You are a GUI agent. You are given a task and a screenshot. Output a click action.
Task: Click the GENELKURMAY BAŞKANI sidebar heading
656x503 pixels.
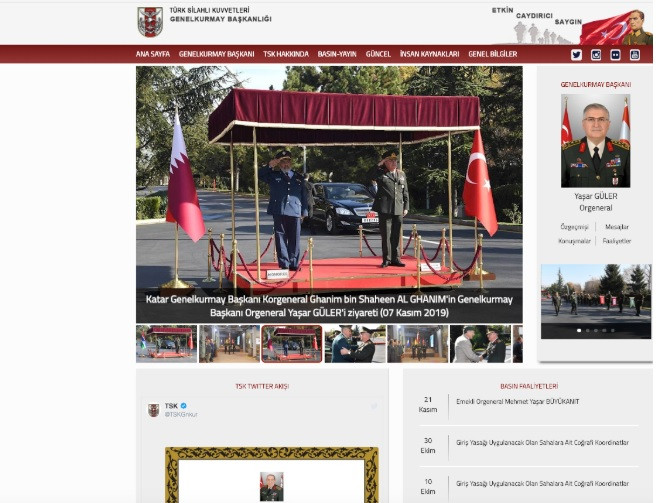[595, 85]
